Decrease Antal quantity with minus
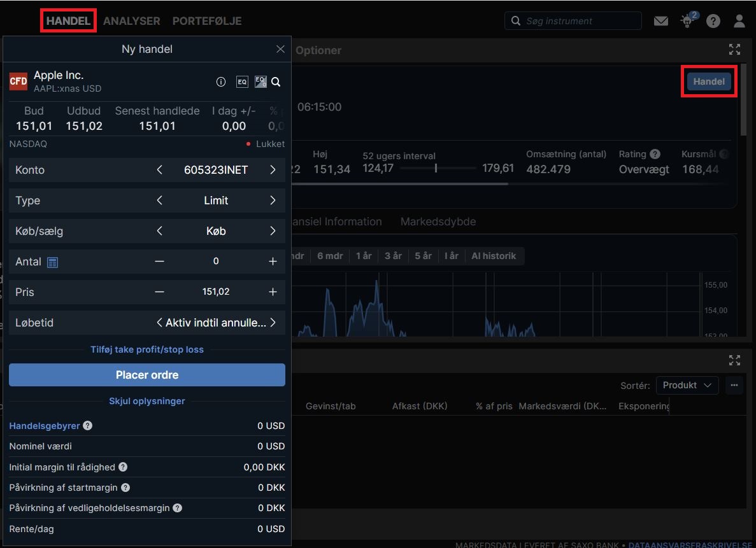Screen dimensions: 756x548 coord(160,261)
